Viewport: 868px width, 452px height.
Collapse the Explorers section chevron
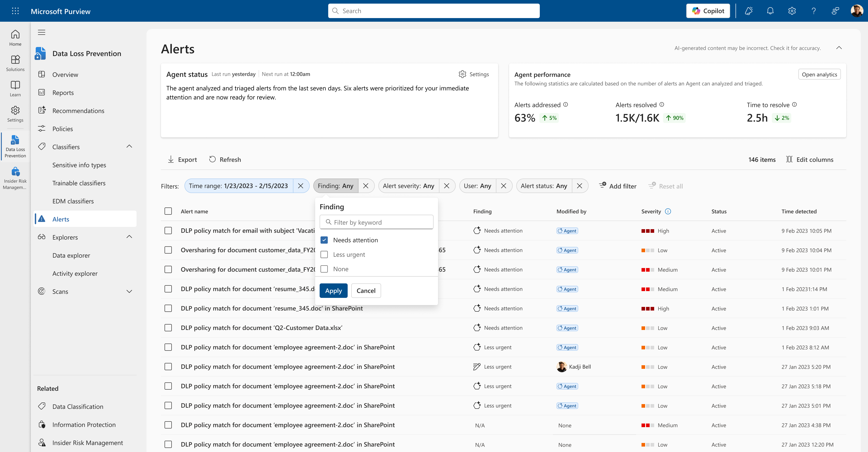(x=129, y=237)
